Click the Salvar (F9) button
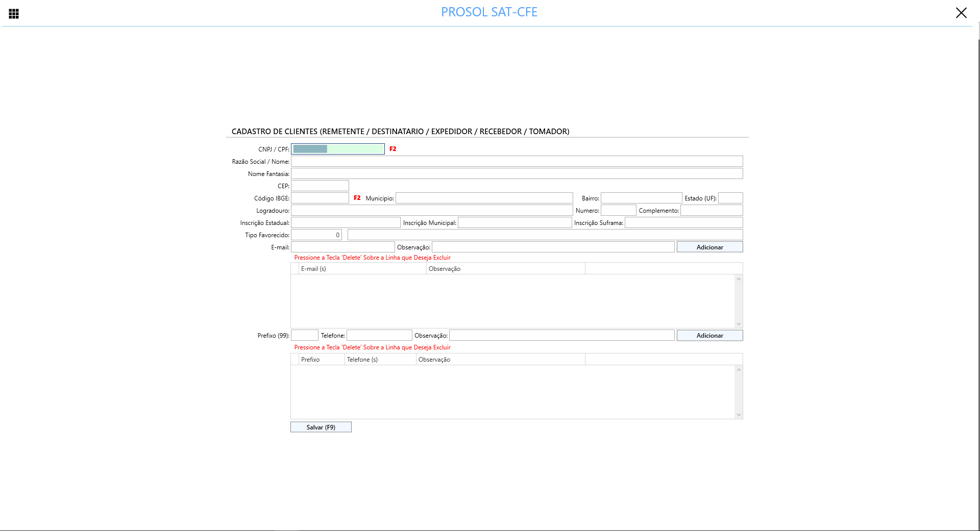 (321, 427)
